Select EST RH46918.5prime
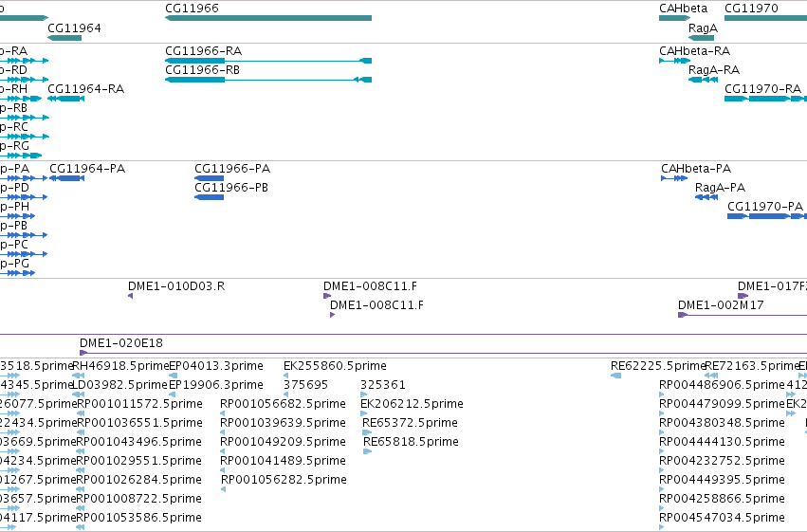The height and width of the screenshot is (532, 807). (78, 376)
